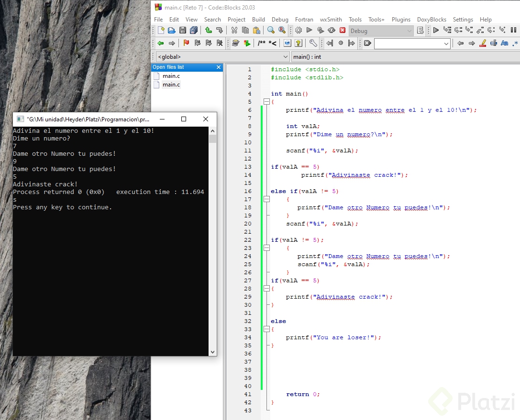Click the Toggle bookmark red flag icon
Screen dimensions: 520x420
(186, 43)
